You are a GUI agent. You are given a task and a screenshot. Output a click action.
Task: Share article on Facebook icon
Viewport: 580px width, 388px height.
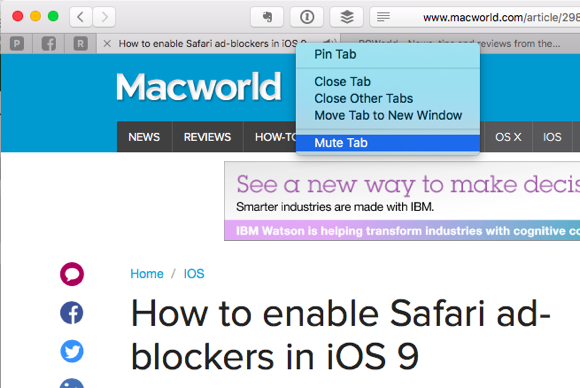coord(72,313)
